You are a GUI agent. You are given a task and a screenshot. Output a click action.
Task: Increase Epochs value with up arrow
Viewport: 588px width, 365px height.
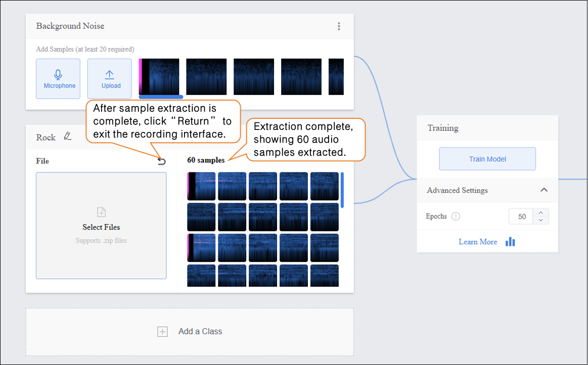[x=541, y=213]
